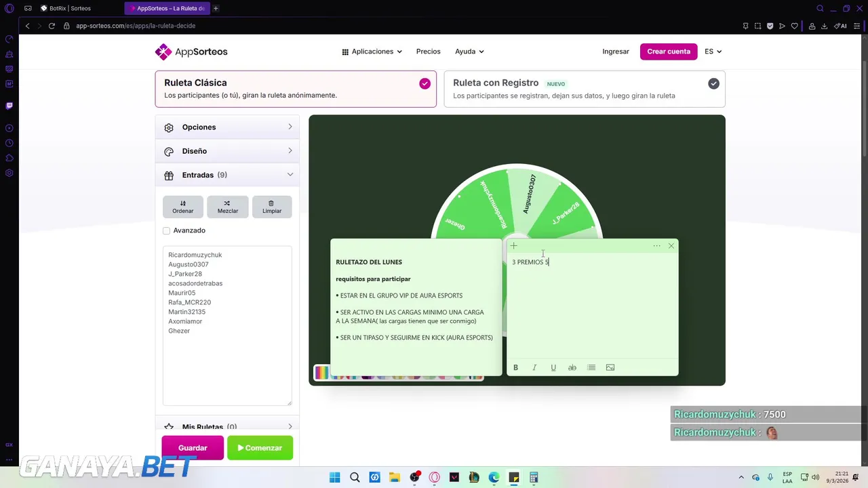The image size is (868, 488).
Task: Open Opera AI assistant icon
Action: pos(842,26)
